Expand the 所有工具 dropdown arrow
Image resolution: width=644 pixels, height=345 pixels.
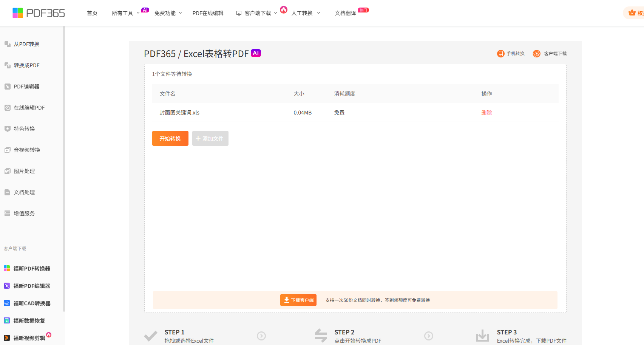(138, 13)
